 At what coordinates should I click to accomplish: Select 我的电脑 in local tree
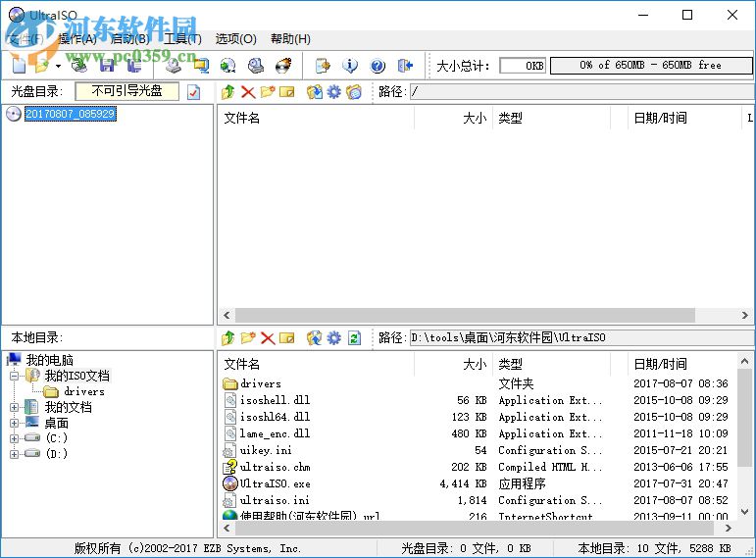[x=49, y=360]
